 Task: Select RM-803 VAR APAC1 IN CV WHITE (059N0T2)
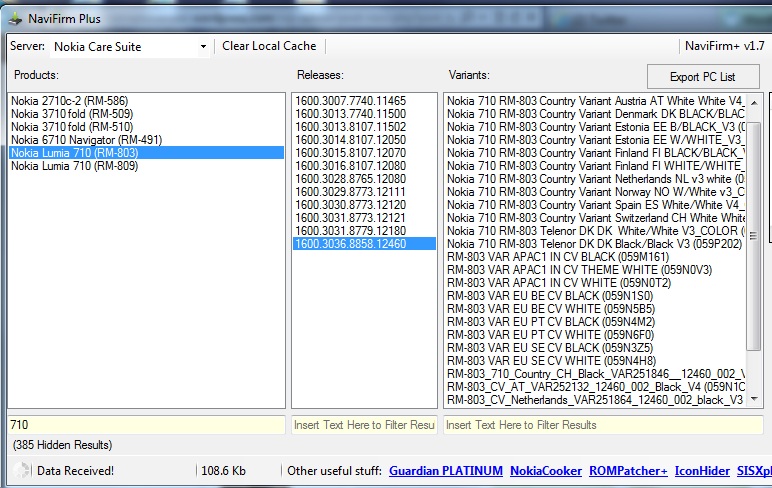pyautogui.click(x=596, y=283)
